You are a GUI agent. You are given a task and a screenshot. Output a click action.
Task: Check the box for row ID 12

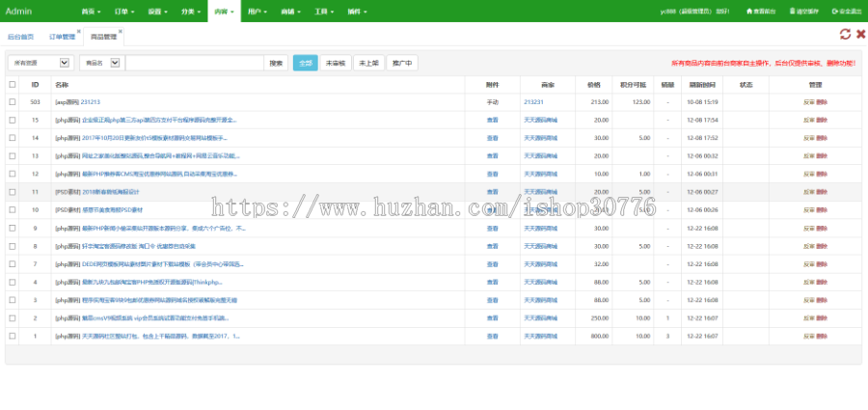coord(13,174)
